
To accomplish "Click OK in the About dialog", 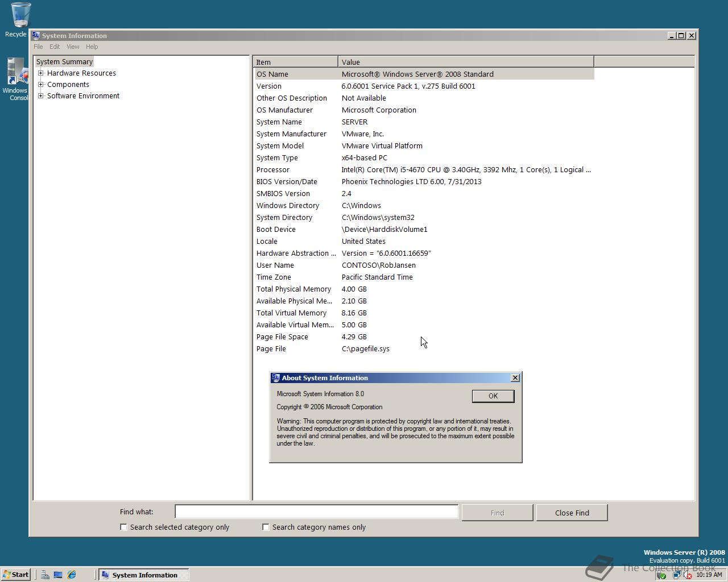I will pyautogui.click(x=493, y=396).
